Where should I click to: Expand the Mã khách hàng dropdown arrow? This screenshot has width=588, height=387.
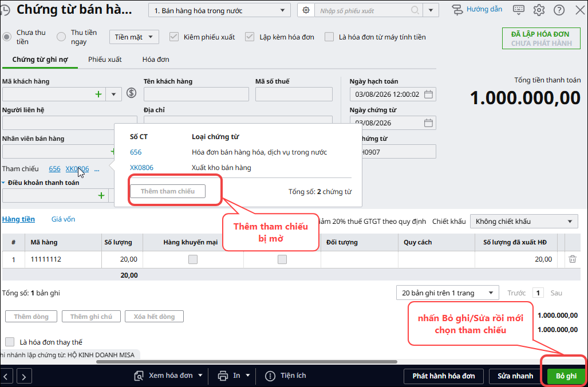tap(113, 94)
